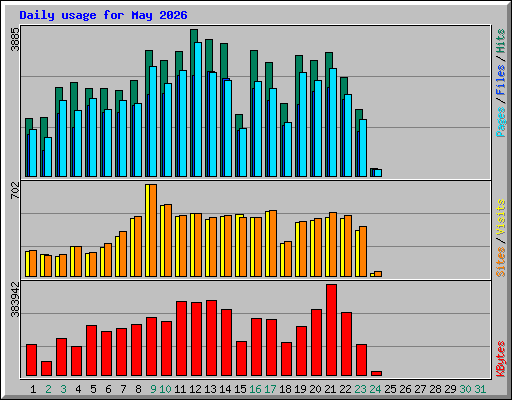Click the cyan Pages bar for day 15

[243, 152]
